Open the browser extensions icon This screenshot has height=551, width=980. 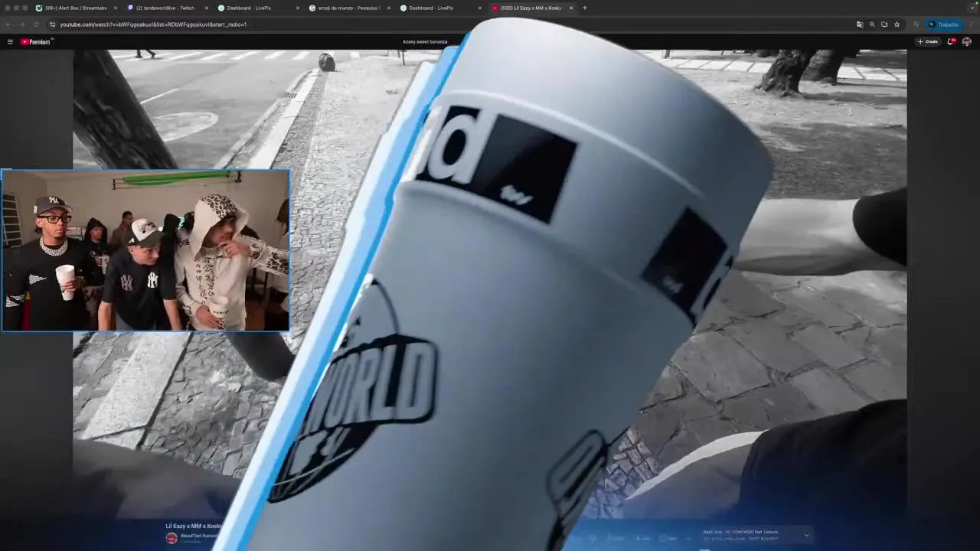(x=916, y=24)
